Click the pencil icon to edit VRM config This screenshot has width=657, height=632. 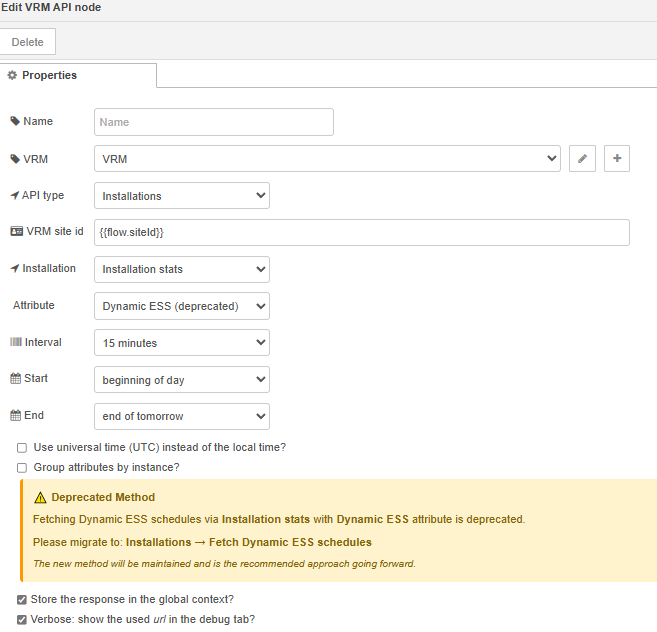click(583, 159)
